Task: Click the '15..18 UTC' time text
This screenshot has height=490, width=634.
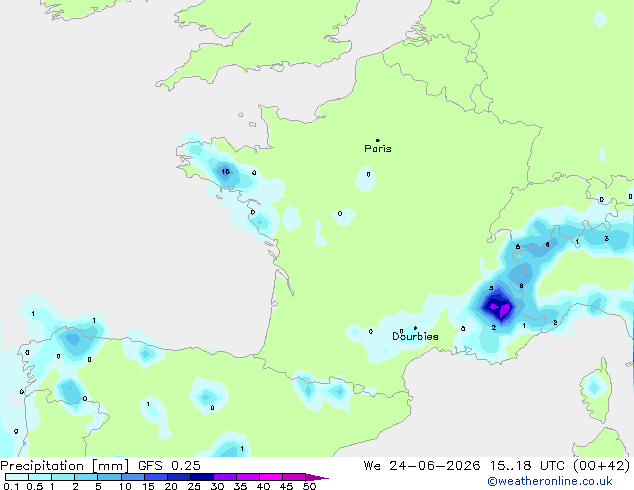Action: 526,466
